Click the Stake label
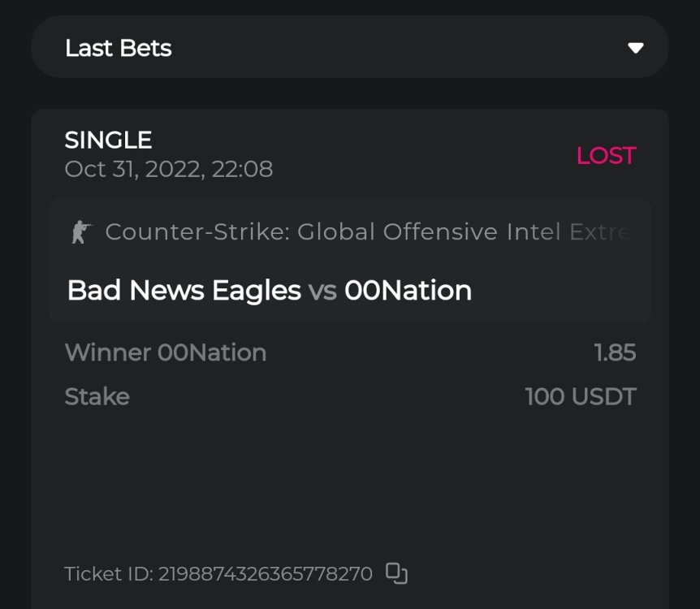 (97, 396)
